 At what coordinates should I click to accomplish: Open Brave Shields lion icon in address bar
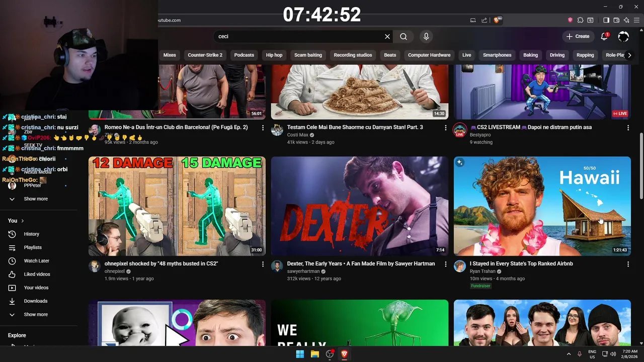click(x=497, y=20)
